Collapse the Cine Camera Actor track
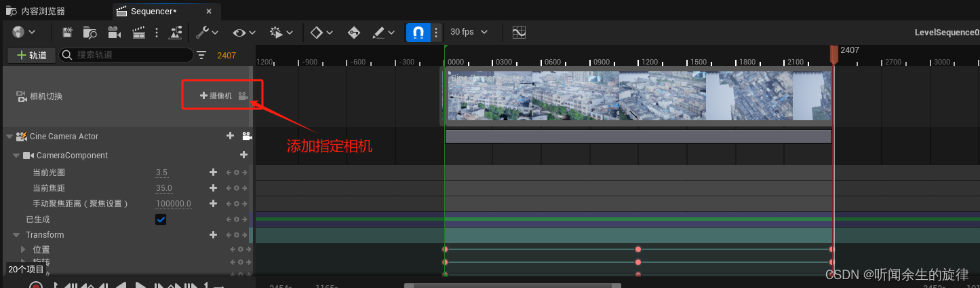 tap(9, 137)
